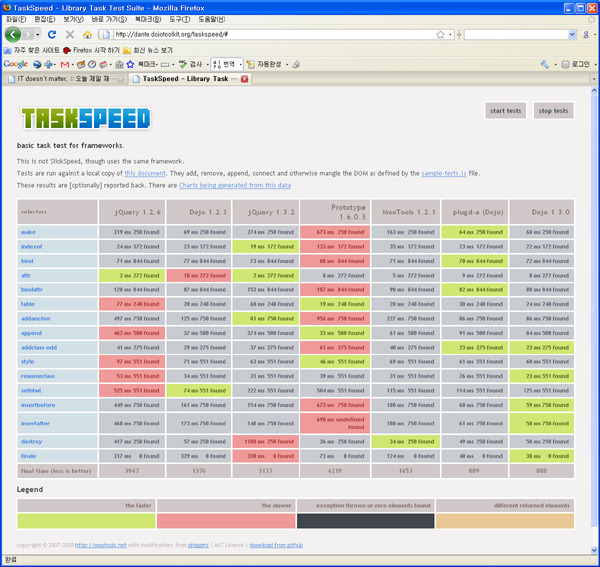The width and height of the screenshot is (600, 567).
Task: Open 'Charts being generated from this data' link
Action: (235, 185)
